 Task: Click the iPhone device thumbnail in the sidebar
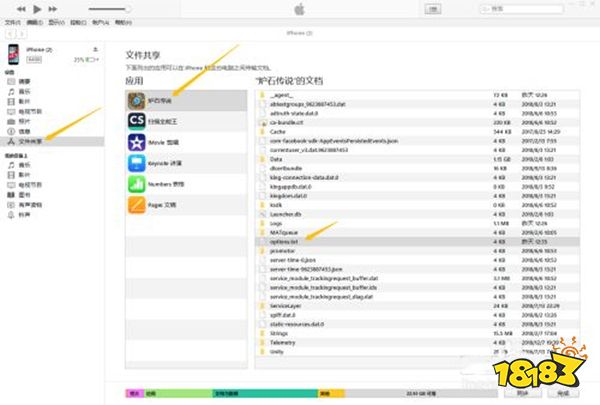[x=13, y=54]
